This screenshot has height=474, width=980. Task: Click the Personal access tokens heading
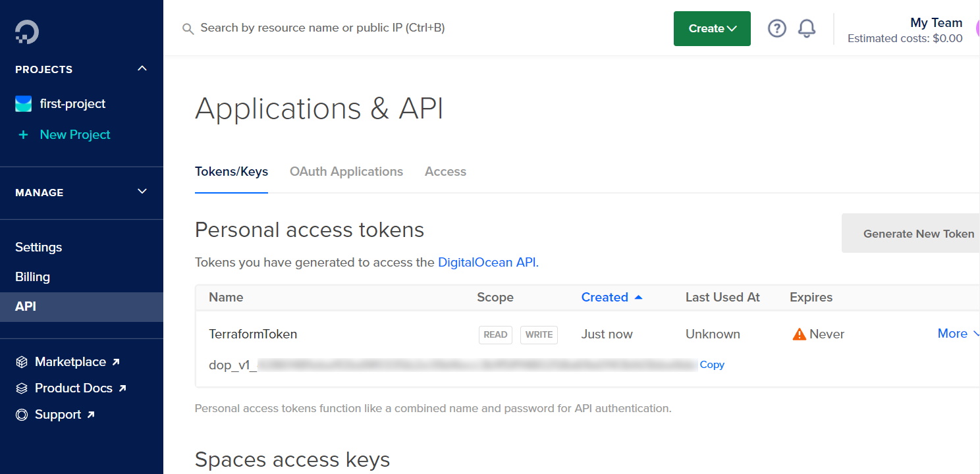310,230
